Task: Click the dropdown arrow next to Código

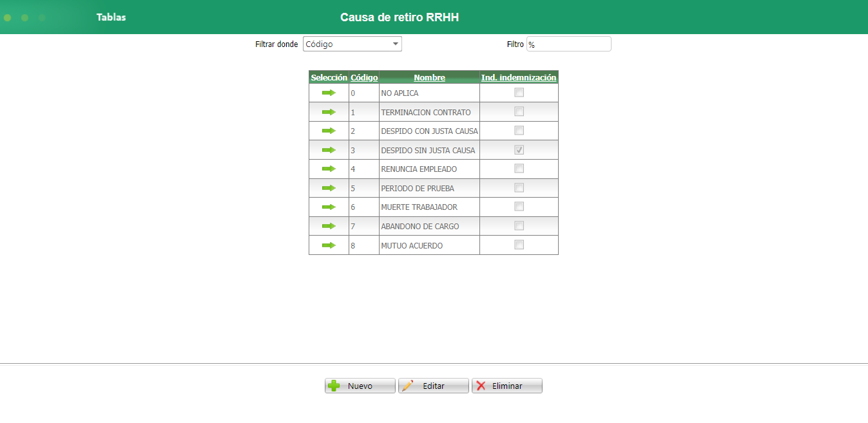Action: tap(395, 43)
